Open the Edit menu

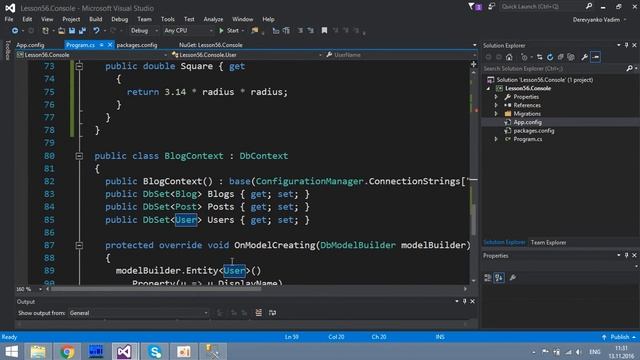coord(27,19)
